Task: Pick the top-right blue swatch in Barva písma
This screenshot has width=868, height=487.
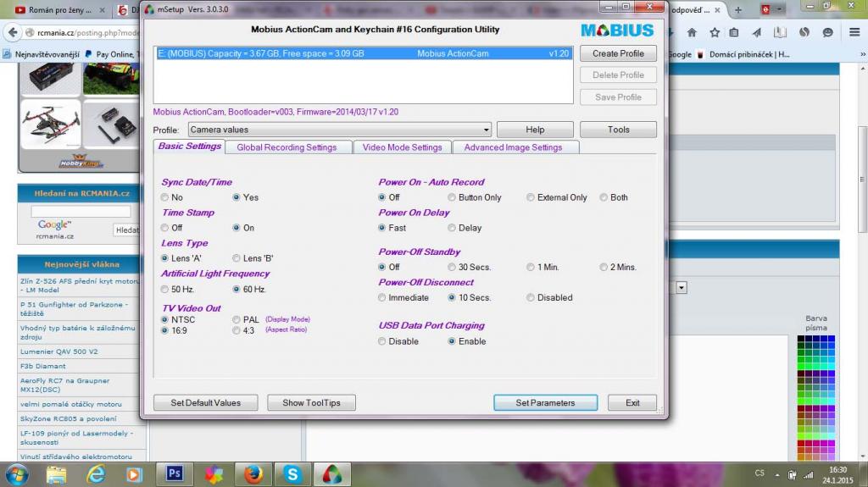Action: tap(831, 339)
